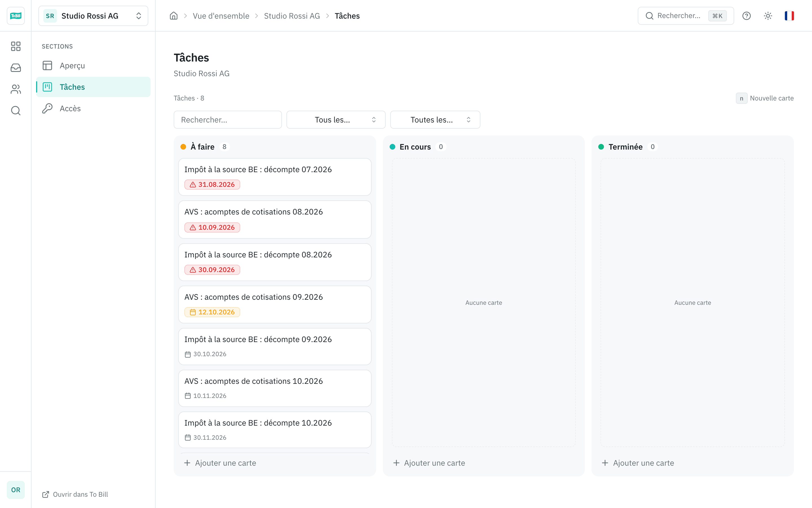812x508 pixels.
Task: Add a card in the À faire column
Action: (x=220, y=463)
